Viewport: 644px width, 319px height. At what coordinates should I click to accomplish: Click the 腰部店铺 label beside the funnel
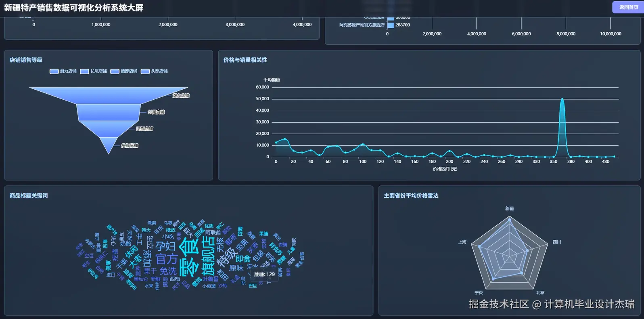click(144, 129)
